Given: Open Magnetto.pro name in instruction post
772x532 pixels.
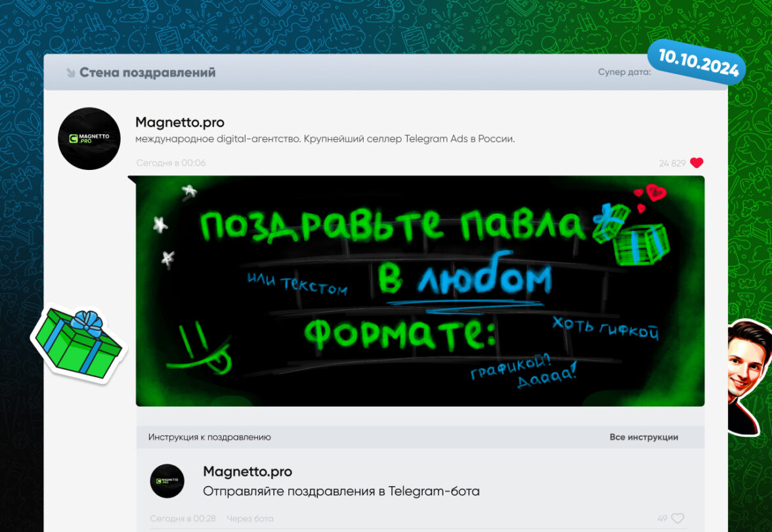Looking at the screenshot, I should [x=247, y=472].
